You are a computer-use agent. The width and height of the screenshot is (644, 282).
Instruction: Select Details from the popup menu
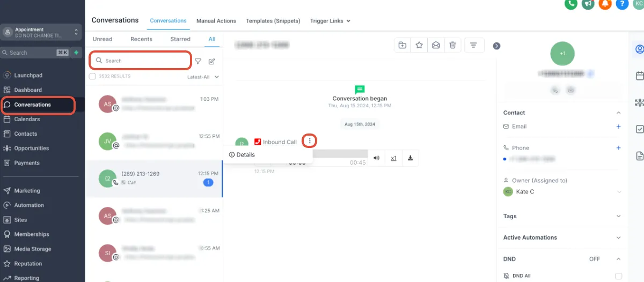[242, 155]
